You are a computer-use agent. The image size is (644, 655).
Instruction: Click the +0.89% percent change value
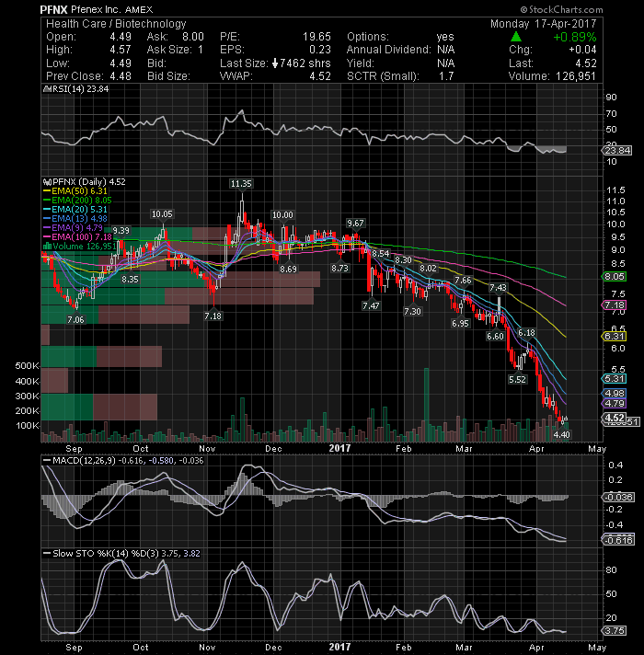(x=575, y=37)
